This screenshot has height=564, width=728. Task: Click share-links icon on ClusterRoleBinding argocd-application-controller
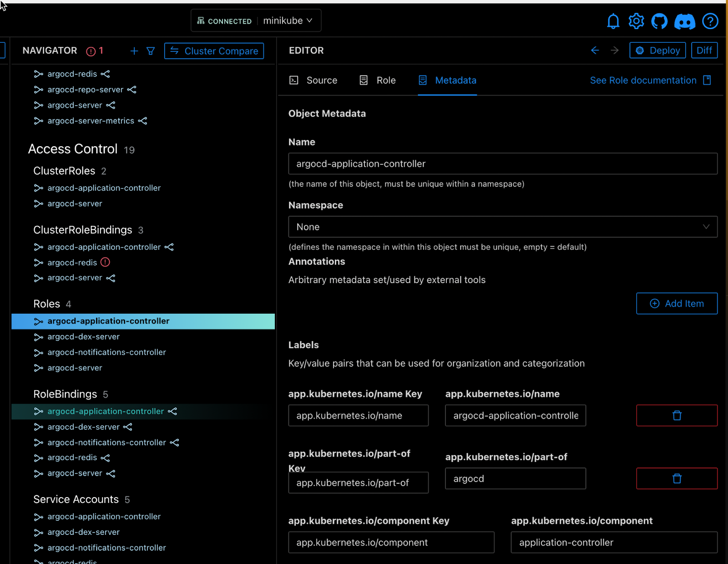point(169,247)
